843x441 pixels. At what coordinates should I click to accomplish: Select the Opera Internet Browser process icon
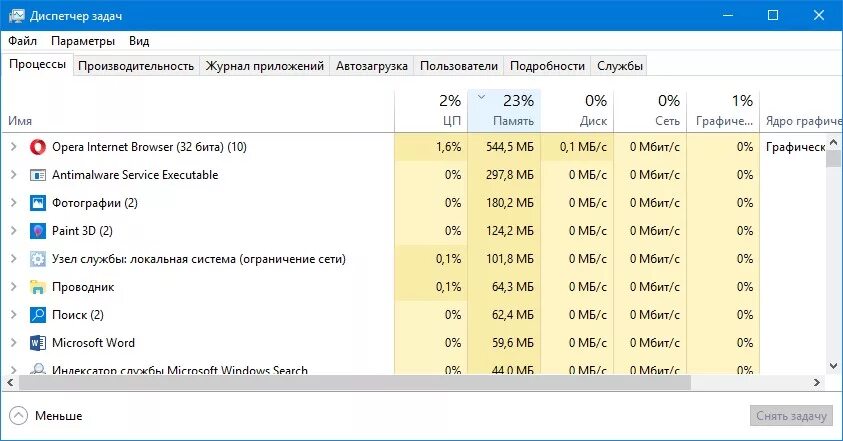point(38,147)
